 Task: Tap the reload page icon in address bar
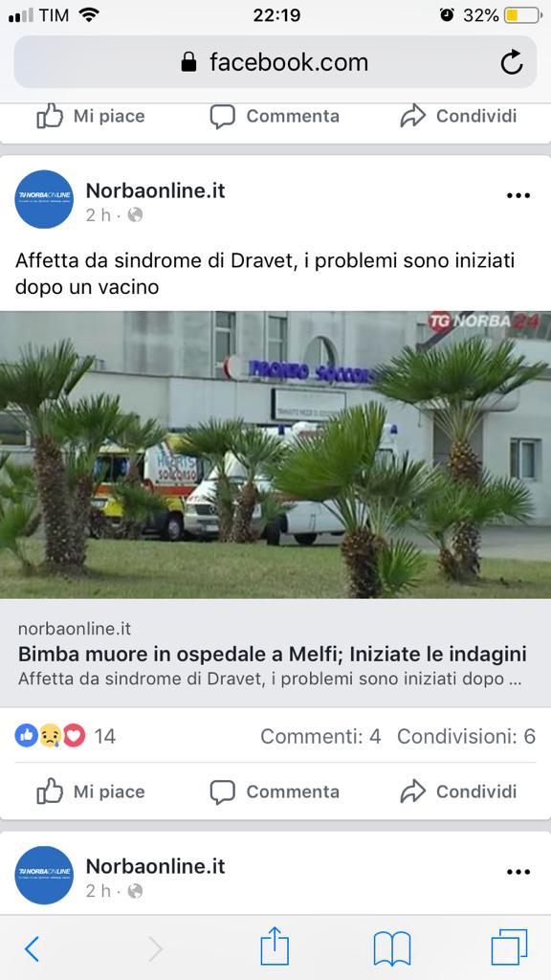click(512, 62)
